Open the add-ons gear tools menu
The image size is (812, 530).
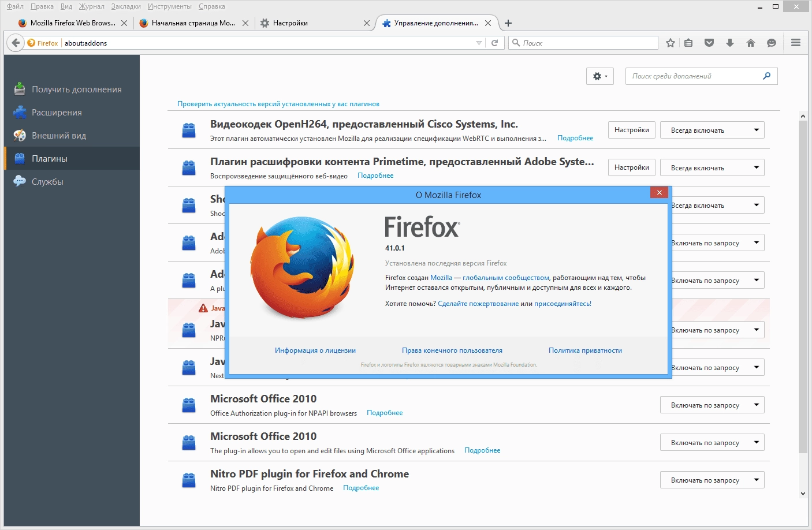tap(600, 76)
